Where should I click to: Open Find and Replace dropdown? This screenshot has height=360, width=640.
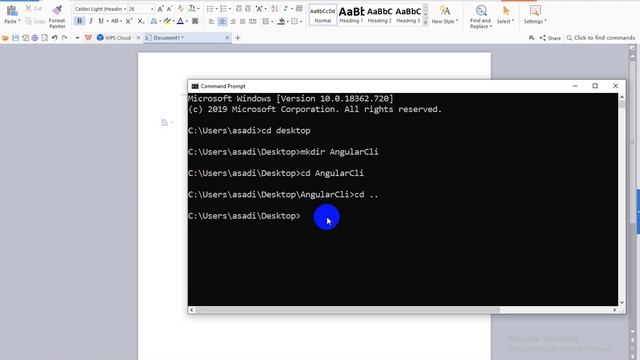tap(480, 23)
